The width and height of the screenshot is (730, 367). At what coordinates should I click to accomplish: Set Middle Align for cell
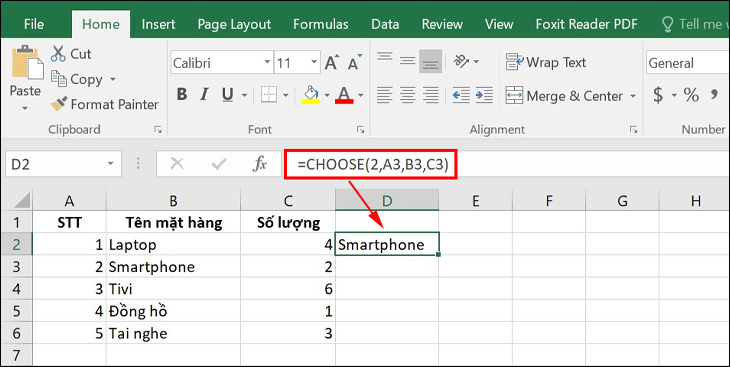[408, 61]
